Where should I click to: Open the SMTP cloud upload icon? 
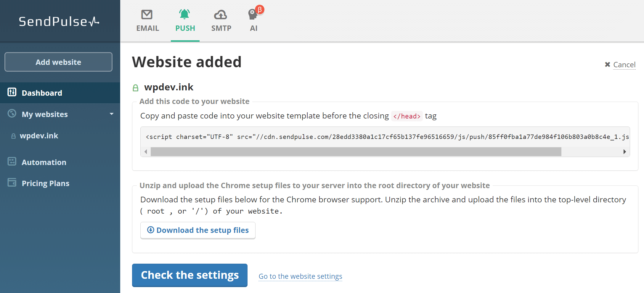coord(221,14)
